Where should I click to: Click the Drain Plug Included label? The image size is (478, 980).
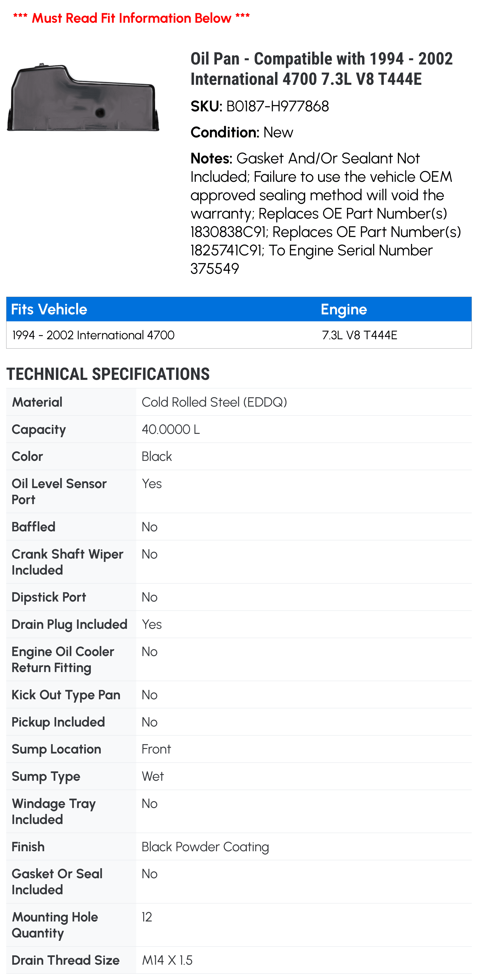(69, 624)
